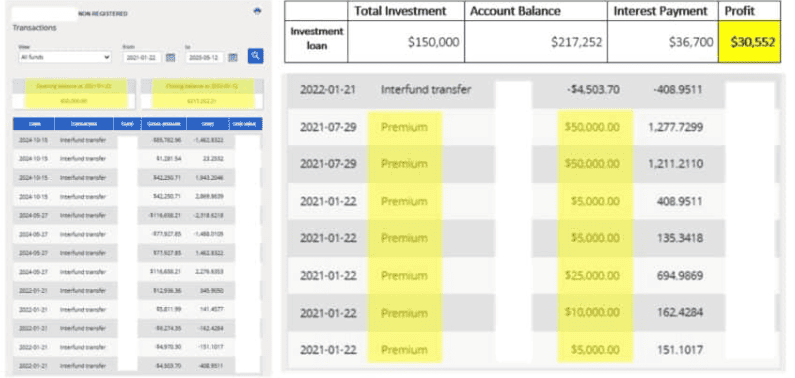This screenshot has height=378, width=795.
Task: Select the $36,700 Interest Payment cell
Action: tap(663, 42)
